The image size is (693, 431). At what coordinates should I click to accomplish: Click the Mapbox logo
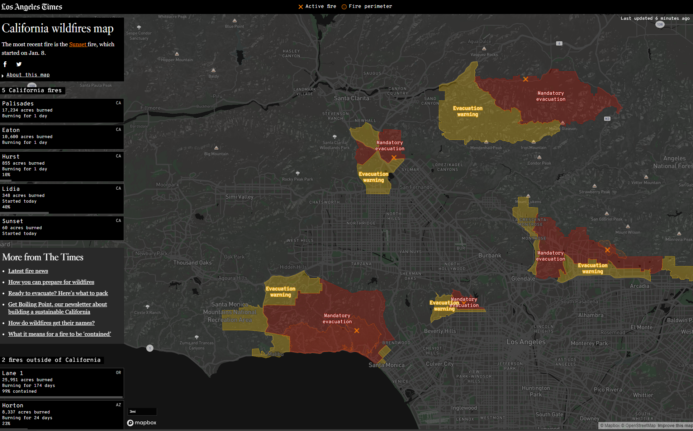point(144,423)
